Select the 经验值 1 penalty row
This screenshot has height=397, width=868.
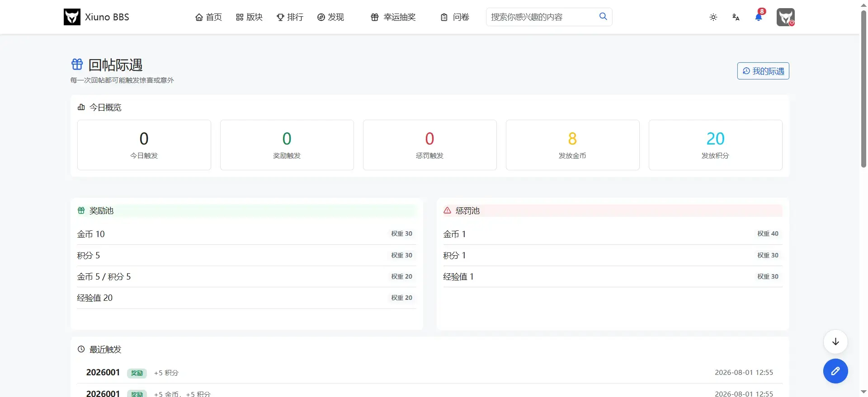tap(613, 276)
